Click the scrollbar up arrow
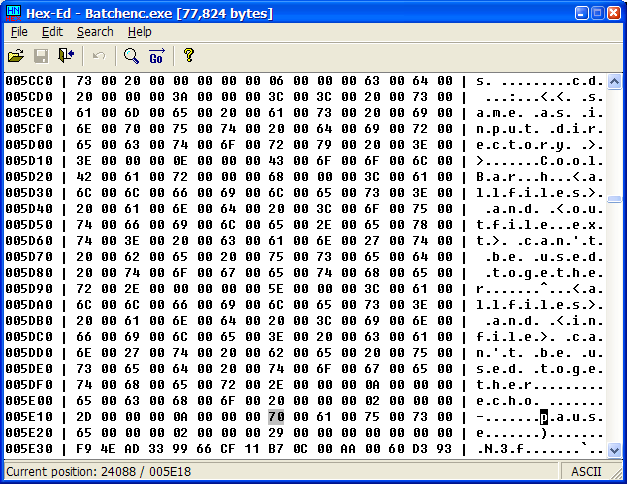 point(614,81)
